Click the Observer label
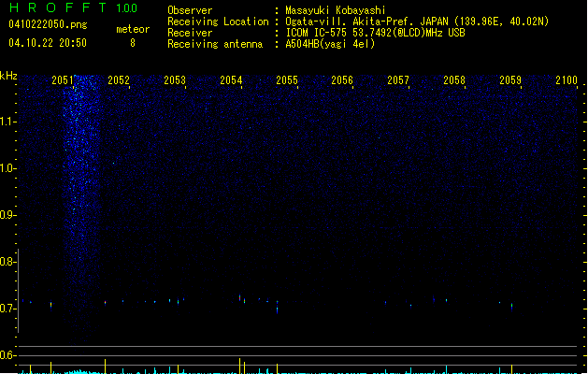Screen dimensions: 588x374 (x=190, y=10)
